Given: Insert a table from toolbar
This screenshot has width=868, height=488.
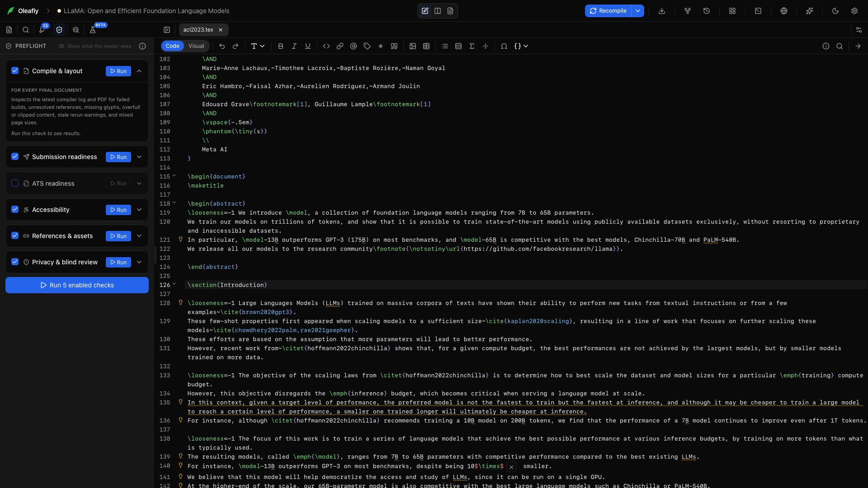Looking at the screenshot, I should pyautogui.click(x=426, y=46).
